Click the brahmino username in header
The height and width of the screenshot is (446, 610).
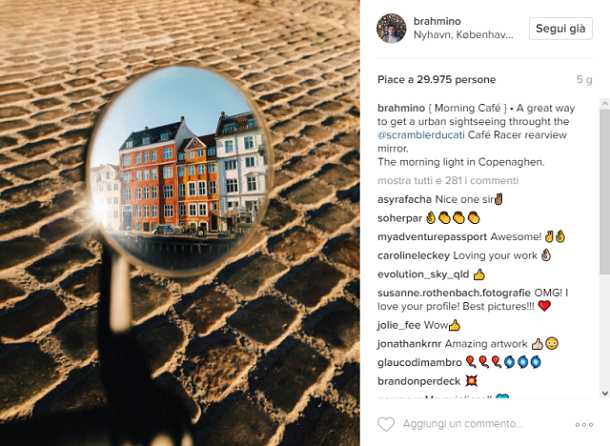[437, 21]
